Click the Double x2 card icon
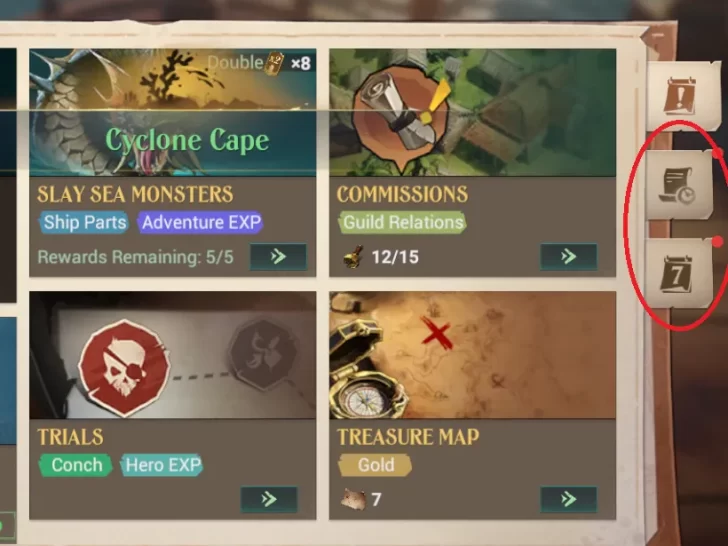Image resolution: width=728 pixels, height=546 pixels. 274,63
